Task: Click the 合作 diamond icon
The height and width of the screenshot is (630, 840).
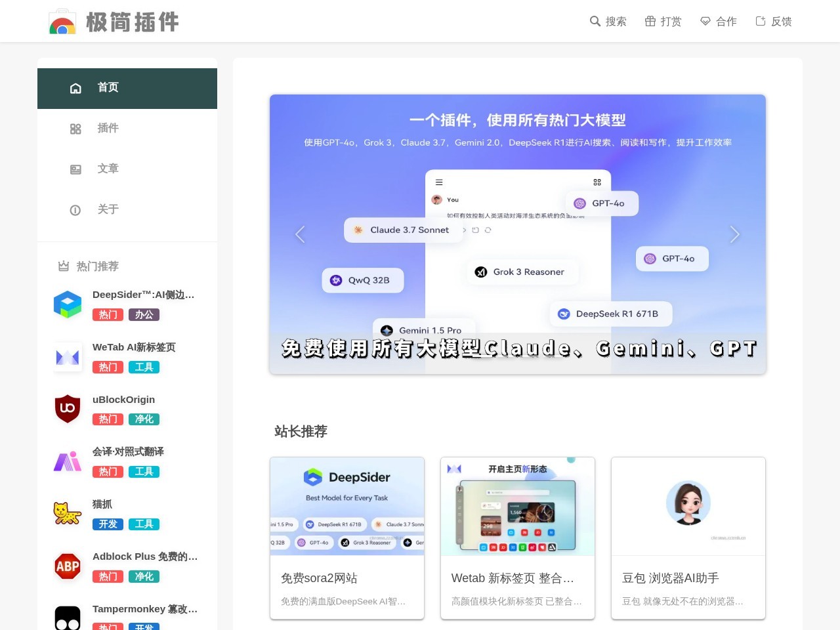Action: point(705,21)
